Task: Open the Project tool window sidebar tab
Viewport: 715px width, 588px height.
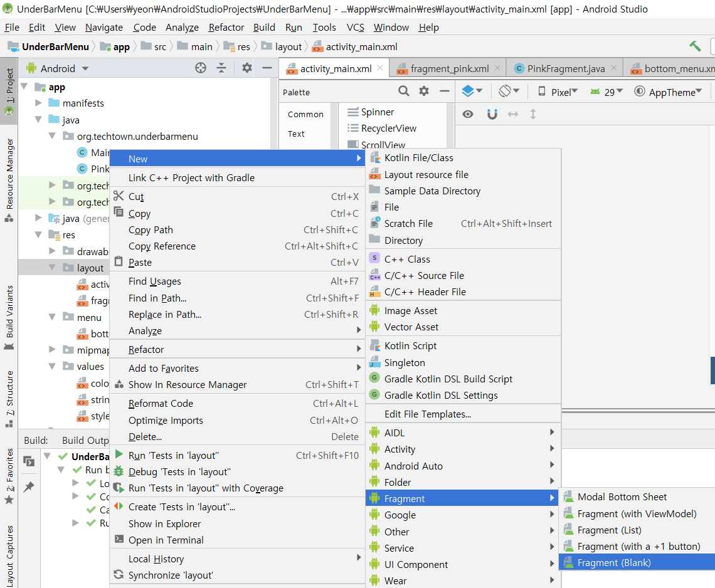Action: (x=9, y=91)
